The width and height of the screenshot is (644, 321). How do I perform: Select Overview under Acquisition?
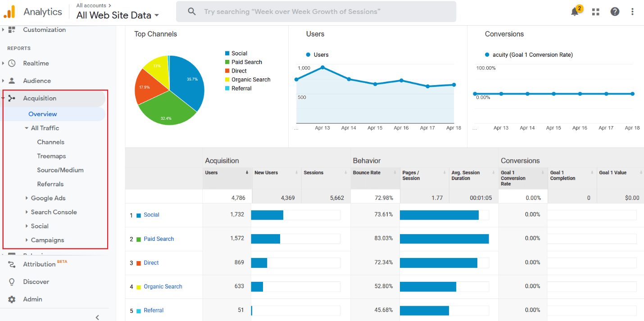click(42, 114)
